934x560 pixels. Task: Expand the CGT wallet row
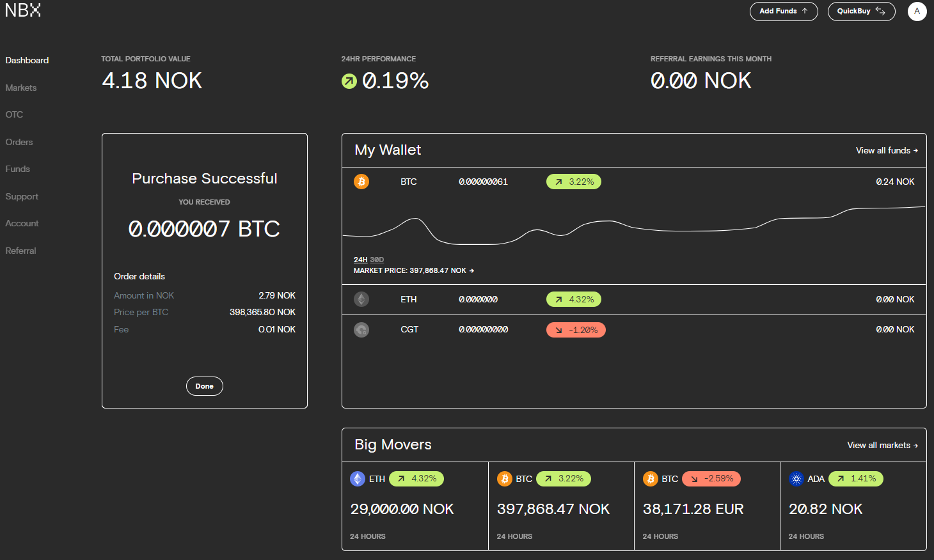coord(633,330)
